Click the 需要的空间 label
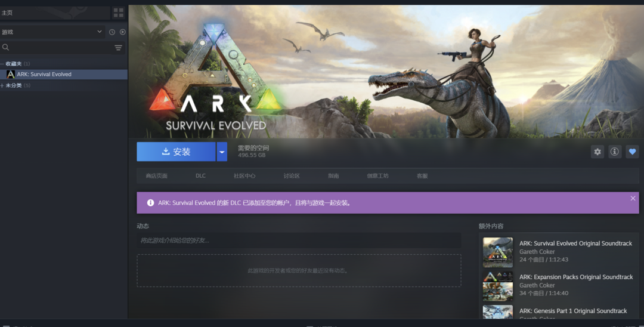 coord(253,148)
